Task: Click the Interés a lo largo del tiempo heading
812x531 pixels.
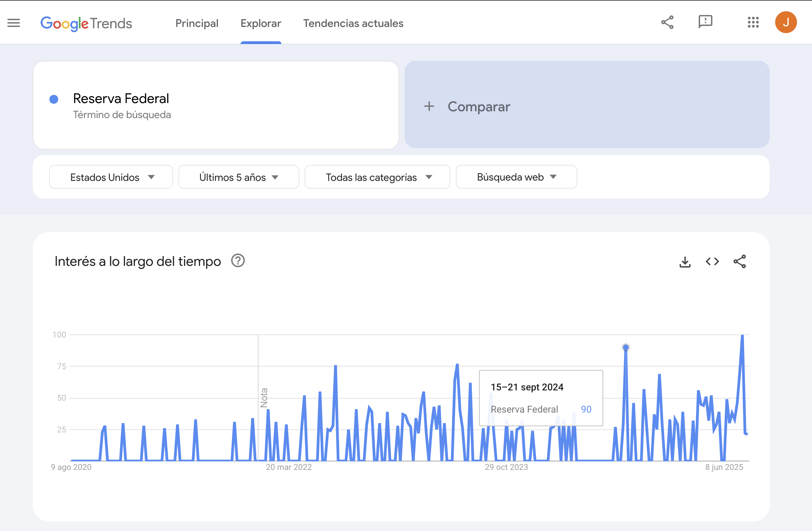Action: pos(138,261)
